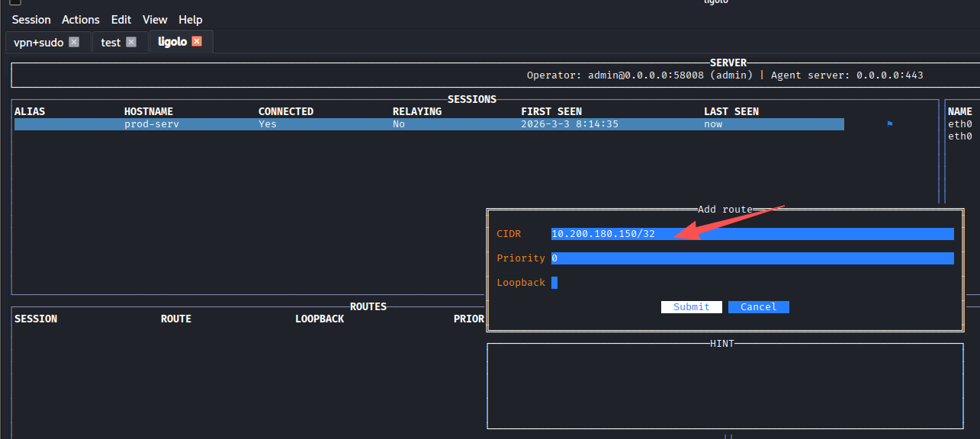Click the blue flag icon in prod-serv row
Image resolution: width=980 pixels, height=439 pixels.
click(890, 124)
